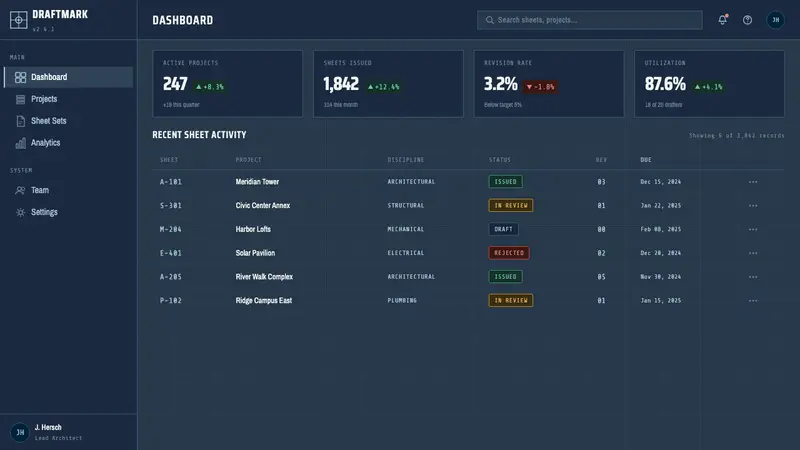Viewport: 800px width, 450px height.
Task: Click the records count text
Action: pos(737,136)
